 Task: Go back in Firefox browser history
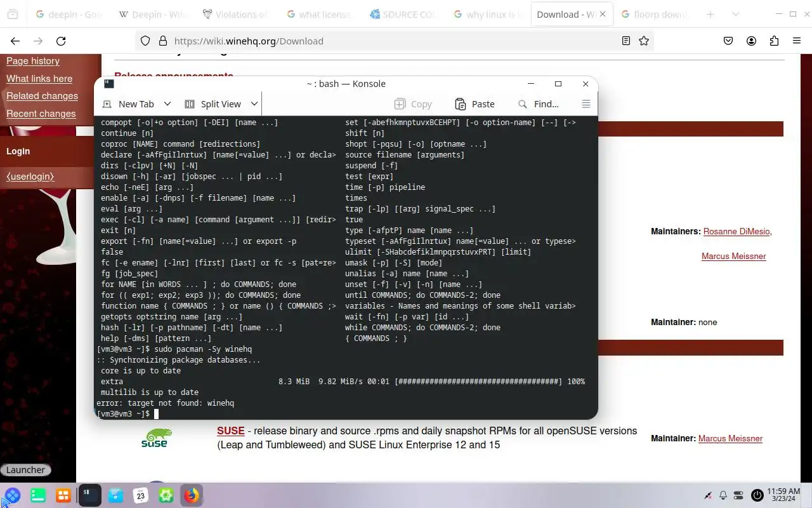15,41
